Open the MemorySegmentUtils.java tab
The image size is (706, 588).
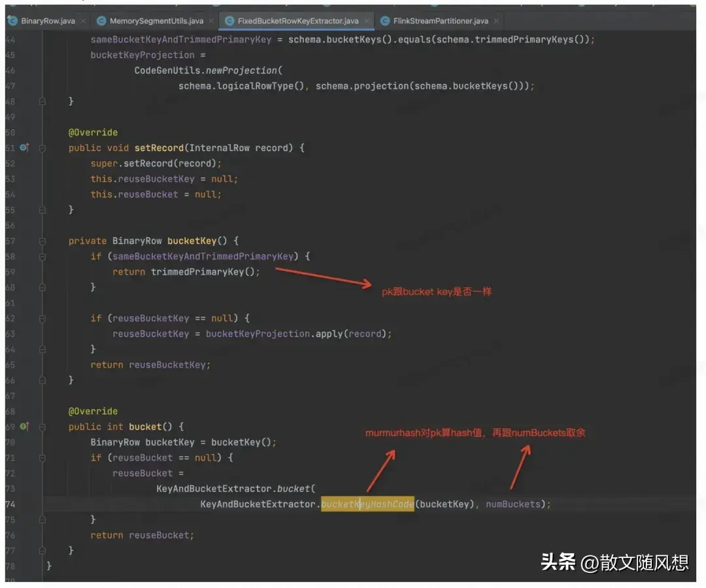[156, 21]
